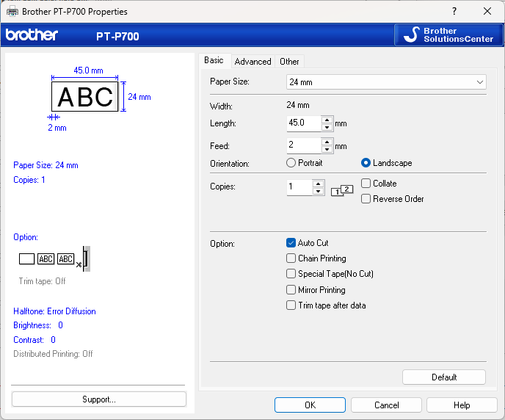Click the Brother logo in header
505x420 pixels.
32,35
